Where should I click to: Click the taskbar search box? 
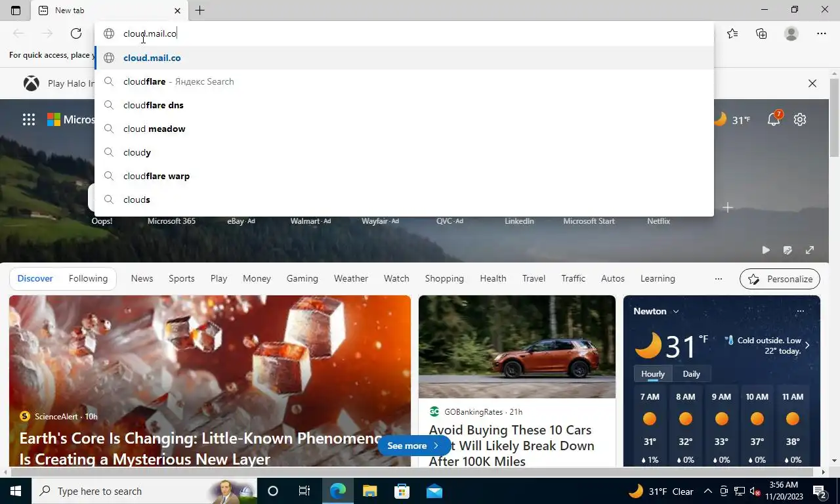click(x=143, y=491)
